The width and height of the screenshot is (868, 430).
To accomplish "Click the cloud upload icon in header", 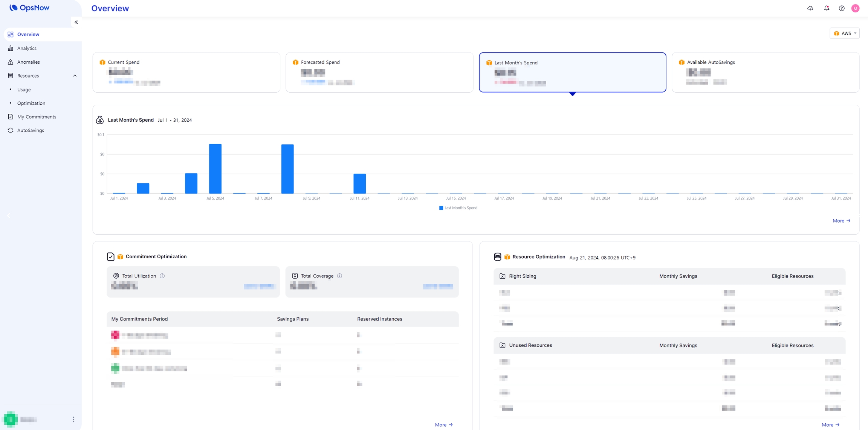I will click(x=810, y=8).
